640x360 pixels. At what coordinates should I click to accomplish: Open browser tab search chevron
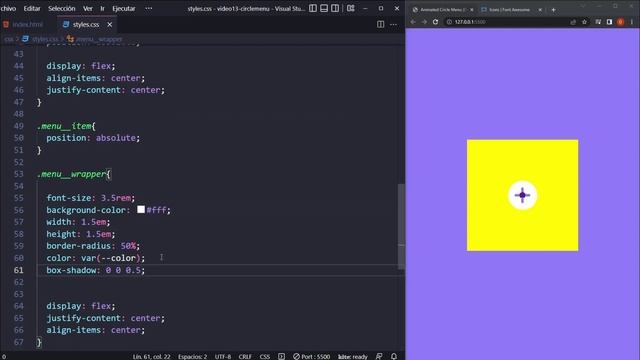[x=582, y=6]
